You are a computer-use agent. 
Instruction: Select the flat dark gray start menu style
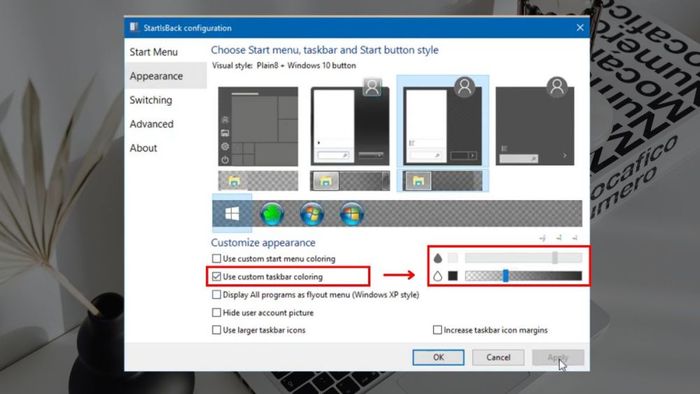pos(535,122)
